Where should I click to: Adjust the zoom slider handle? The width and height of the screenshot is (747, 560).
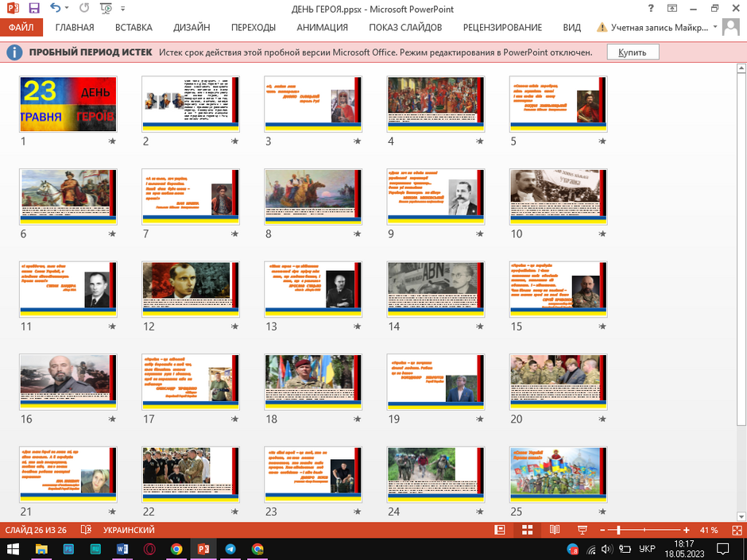point(618,530)
